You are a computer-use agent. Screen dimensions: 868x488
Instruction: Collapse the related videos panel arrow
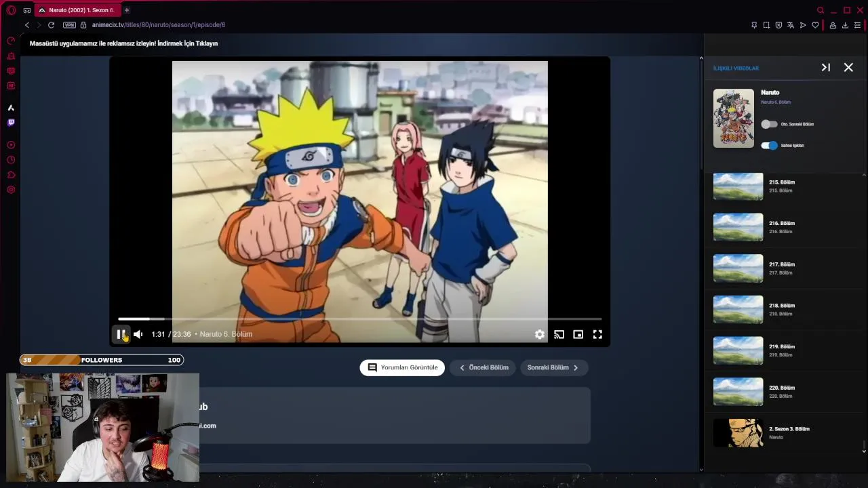pos(826,68)
